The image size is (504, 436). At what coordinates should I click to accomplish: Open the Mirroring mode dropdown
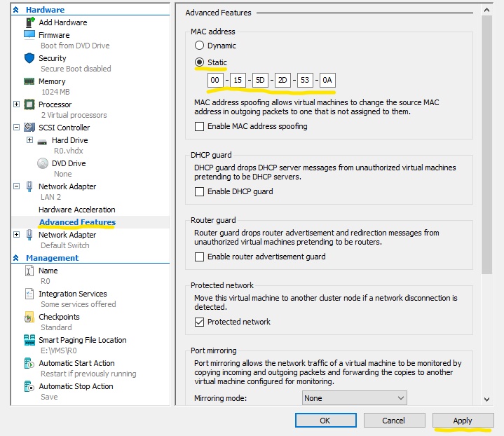354,398
